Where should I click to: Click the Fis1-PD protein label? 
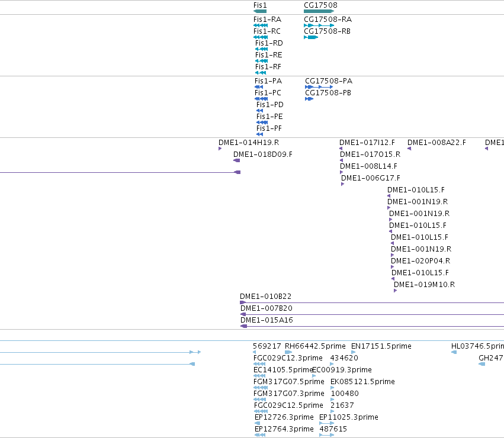point(270,105)
